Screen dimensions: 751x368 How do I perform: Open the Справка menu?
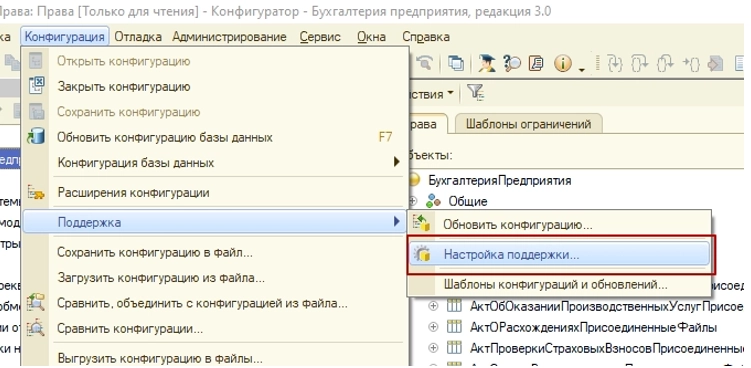coord(426,37)
